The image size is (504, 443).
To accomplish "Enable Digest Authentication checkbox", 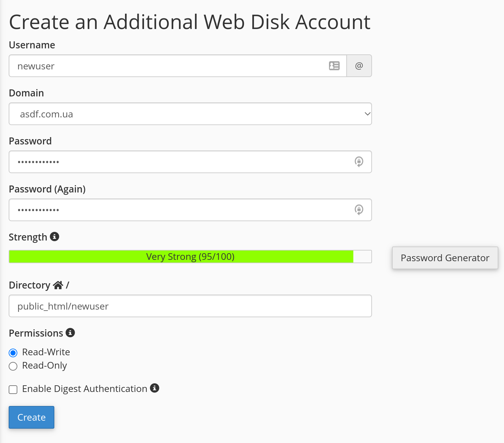I will coord(13,389).
